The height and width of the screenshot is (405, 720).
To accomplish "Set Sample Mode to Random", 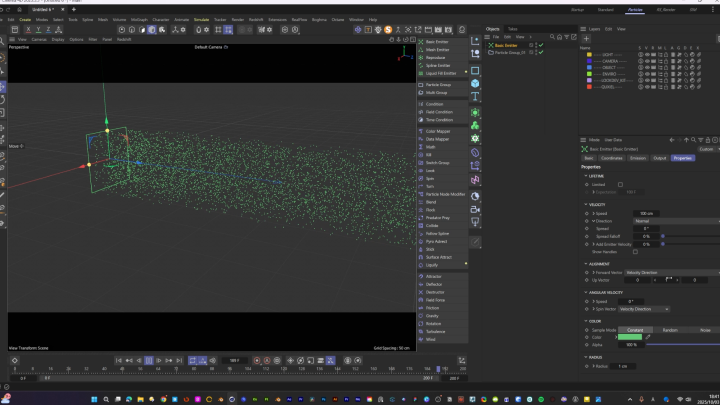I will (x=669, y=329).
